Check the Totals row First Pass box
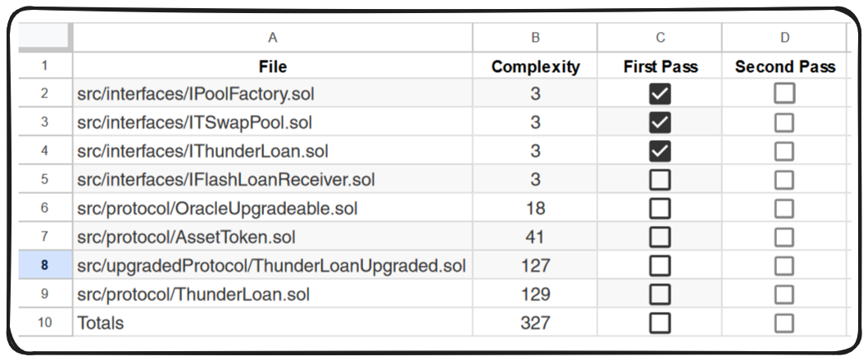This screenshot has height=361, width=868. coord(660,323)
